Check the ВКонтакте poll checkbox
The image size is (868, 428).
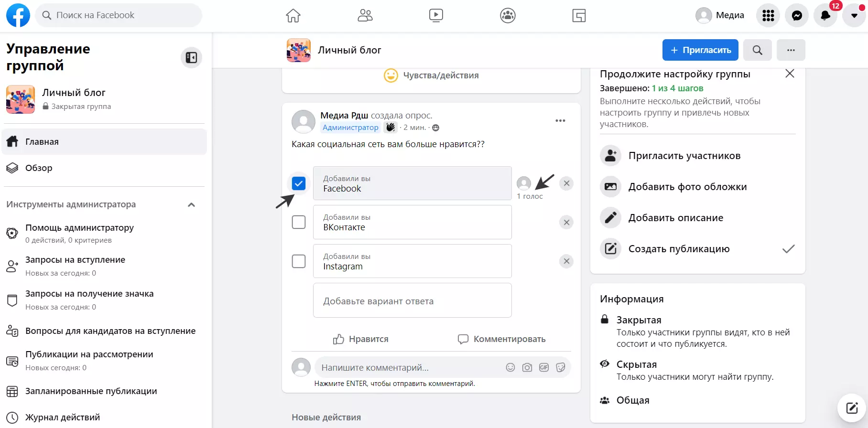pyautogui.click(x=299, y=222)
